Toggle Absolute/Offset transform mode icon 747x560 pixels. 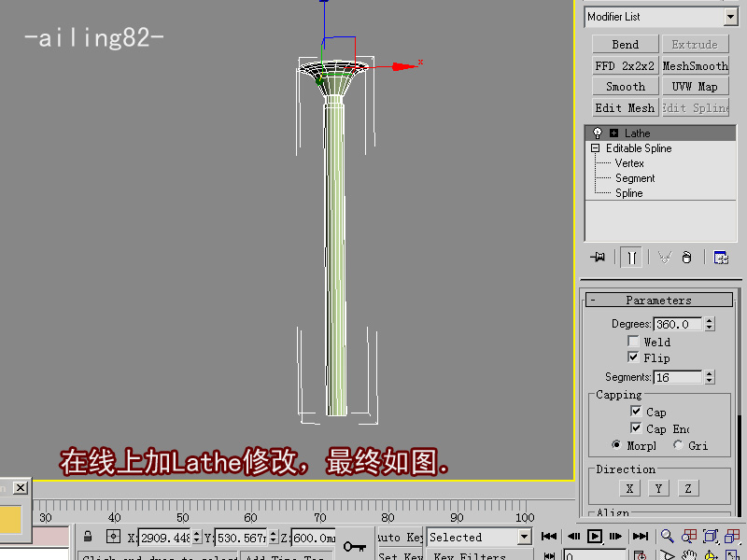pyautogui.click(x=113, y=537)
